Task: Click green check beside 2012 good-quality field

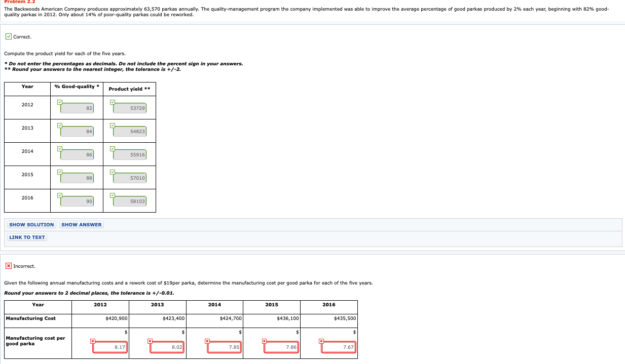Action: coord(60,102)
